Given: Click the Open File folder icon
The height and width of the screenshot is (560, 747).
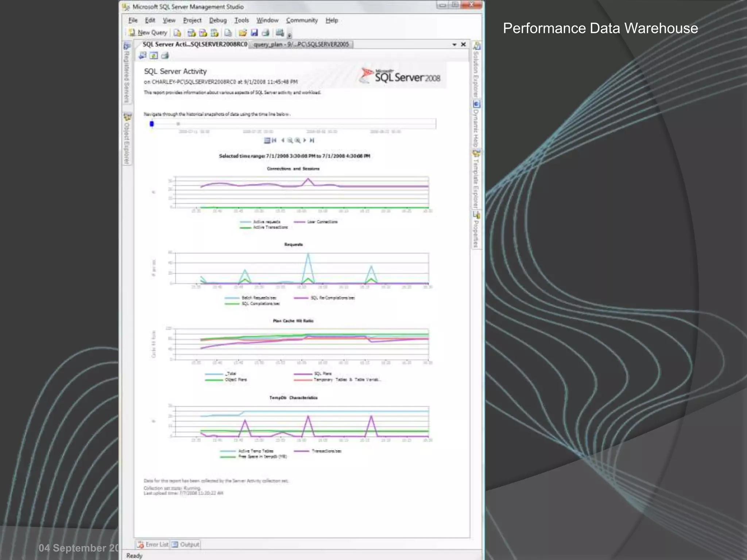Looking at the screenshot, I should click(243, 33).
